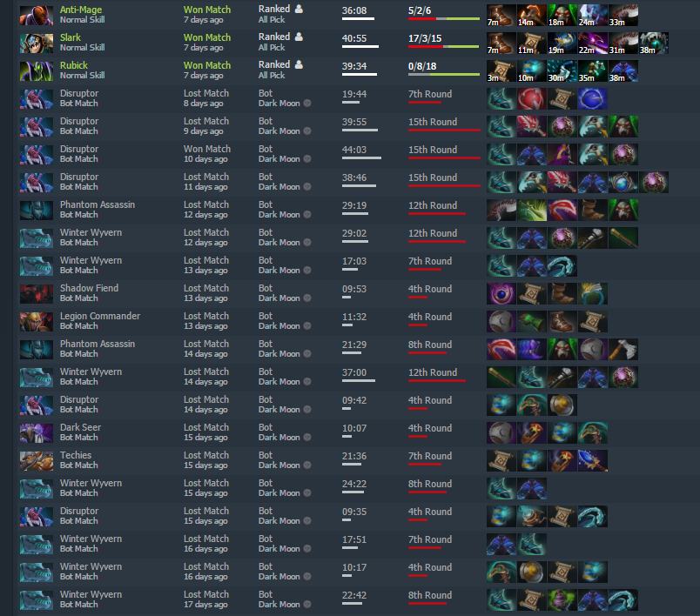
Task: Open the Slark hero name link
Action: tap(71, 37)
